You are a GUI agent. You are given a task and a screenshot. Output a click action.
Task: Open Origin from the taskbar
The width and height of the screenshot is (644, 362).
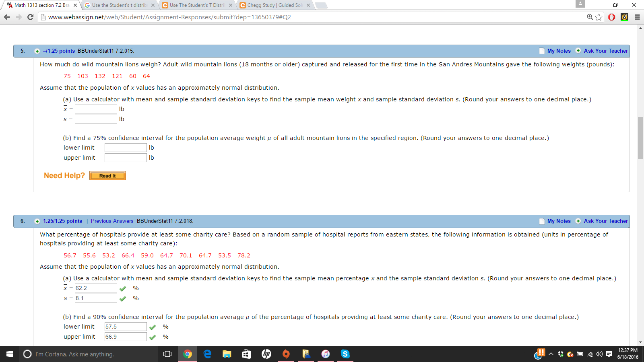pos(286,354)
